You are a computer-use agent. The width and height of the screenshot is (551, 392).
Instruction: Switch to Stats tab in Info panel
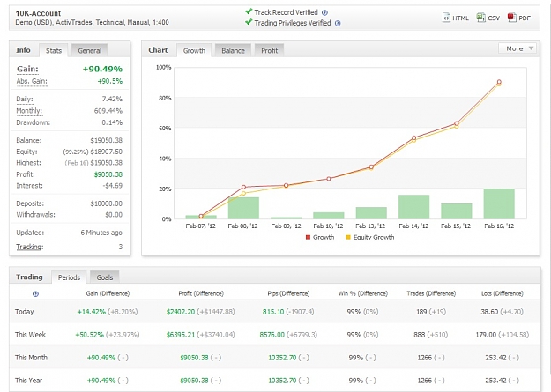click(54, 50)
